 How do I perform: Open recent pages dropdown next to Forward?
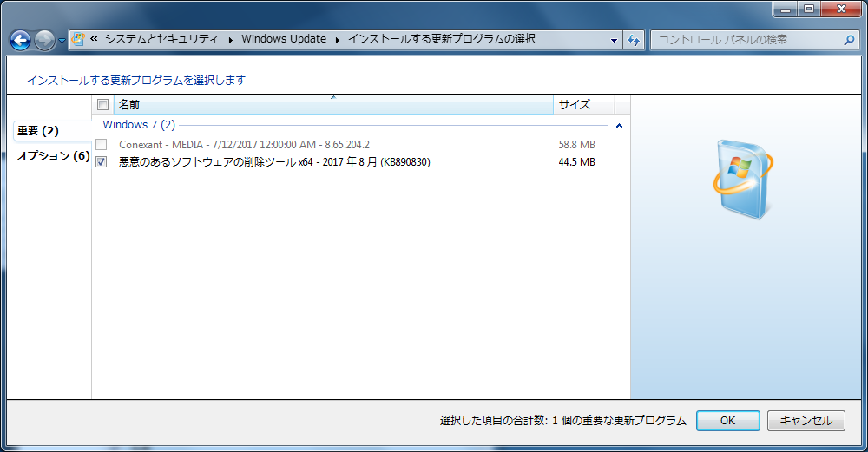point(62,41)
